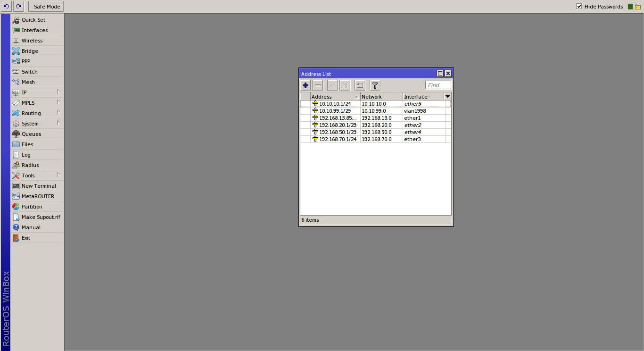Click the IP icon in sidebar

(16, 92)
